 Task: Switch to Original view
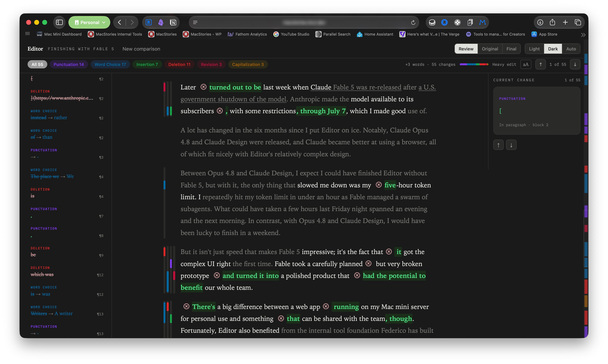pyautogui.click(x=490, y=49)
